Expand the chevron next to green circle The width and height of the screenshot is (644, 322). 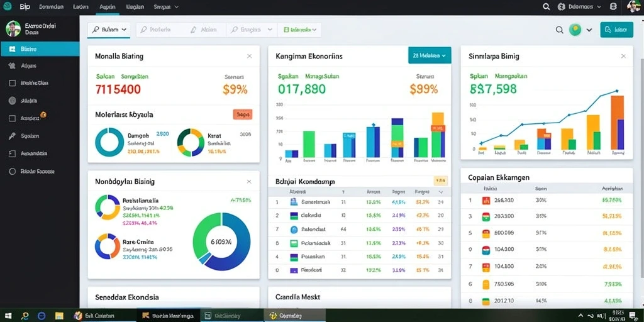[589, 30]
